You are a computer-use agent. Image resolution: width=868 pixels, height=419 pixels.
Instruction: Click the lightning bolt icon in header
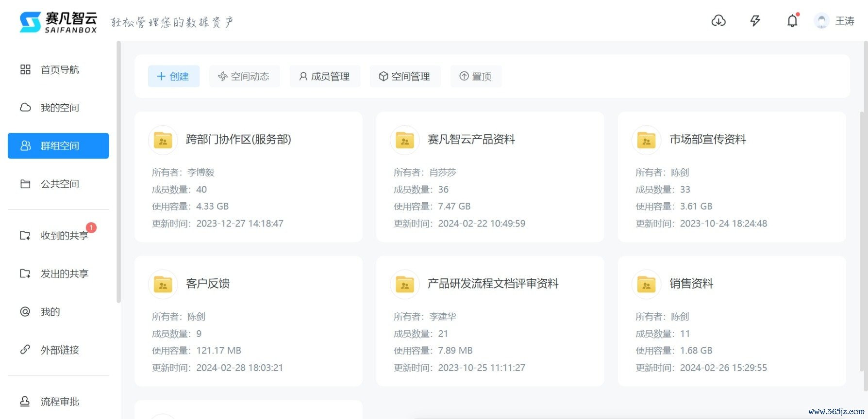755,21
